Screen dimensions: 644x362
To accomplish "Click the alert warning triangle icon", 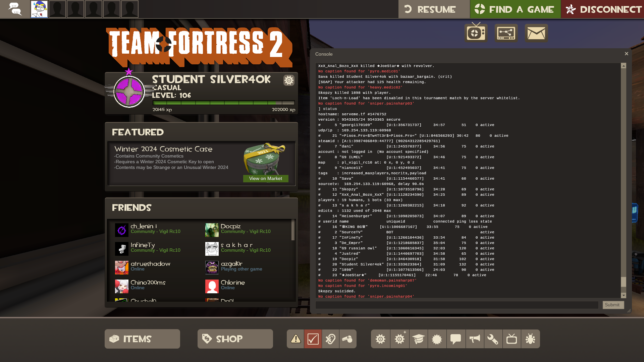I will 296,339.
